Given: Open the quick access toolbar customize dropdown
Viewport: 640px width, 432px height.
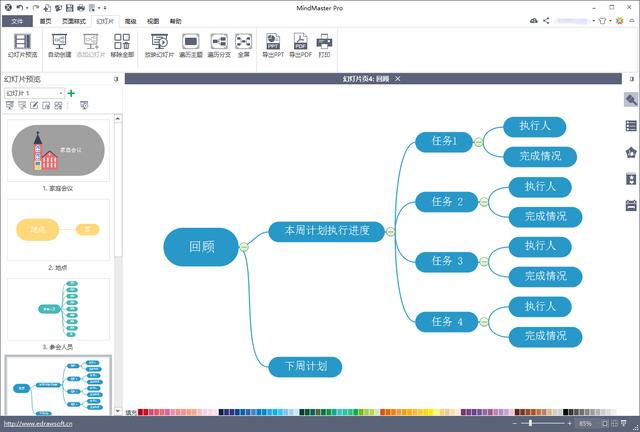Looking at the screenshot, I should click(x=105, y=7).
